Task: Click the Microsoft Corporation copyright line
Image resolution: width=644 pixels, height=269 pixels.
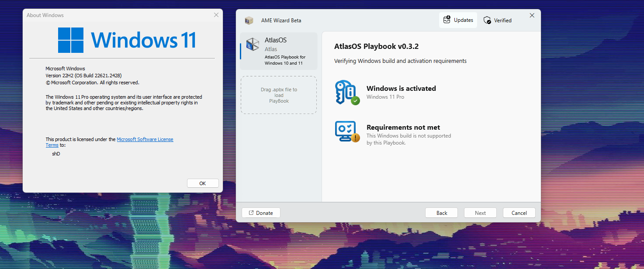Action: (x=93, y=83)
